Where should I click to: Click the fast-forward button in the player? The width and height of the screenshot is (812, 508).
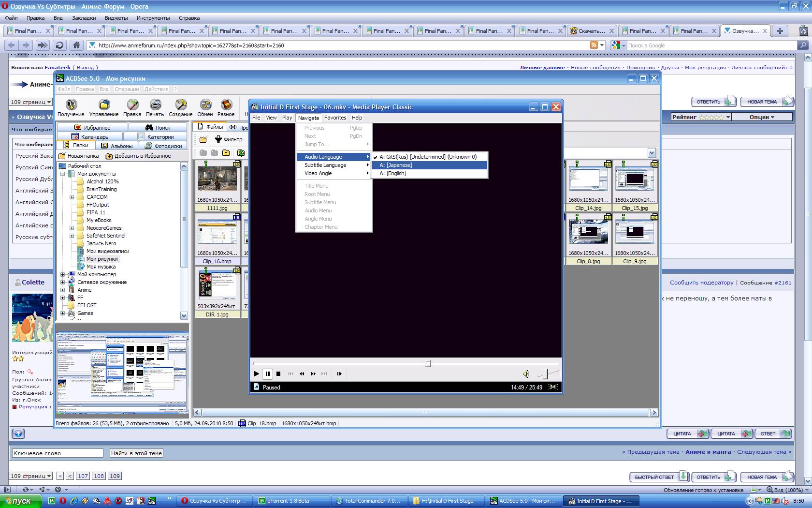point(313,374)
